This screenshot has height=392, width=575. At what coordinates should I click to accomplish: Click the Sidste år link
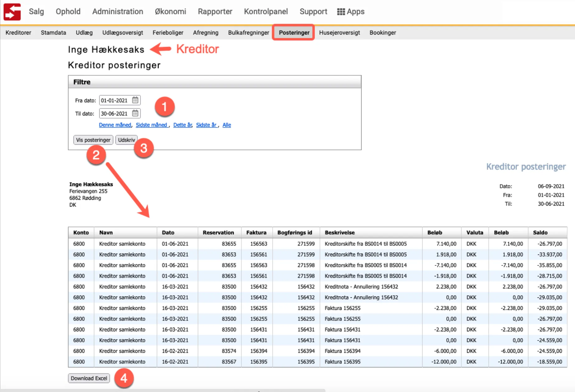[206, 125]
